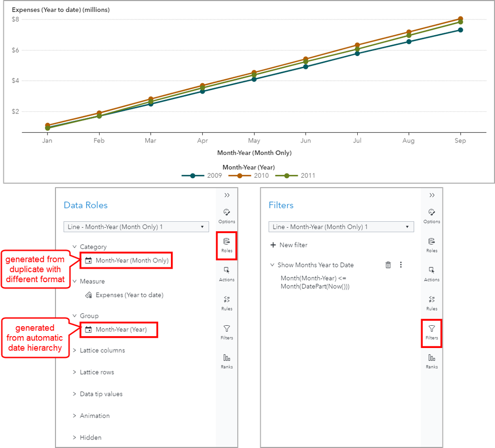Open more options for Show Months Year to Date

point(401,265)
